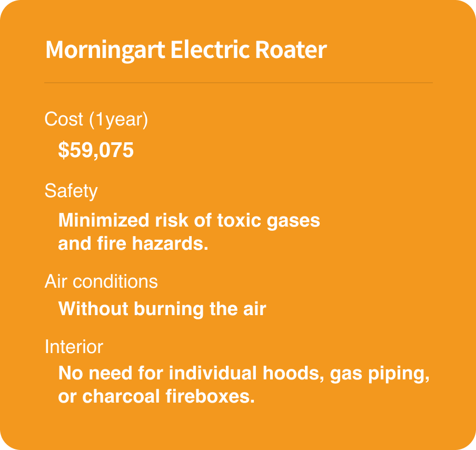Viewport: 476px width, 450px height.
Task: Click 'gas piping,' in Interior description
Action: (x=380, y=374)
